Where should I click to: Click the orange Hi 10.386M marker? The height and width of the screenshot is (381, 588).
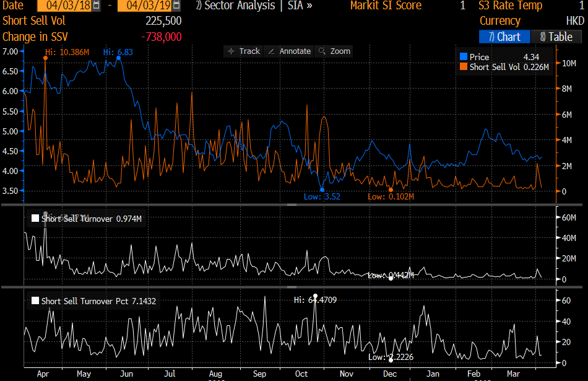[x=45, y=58]
